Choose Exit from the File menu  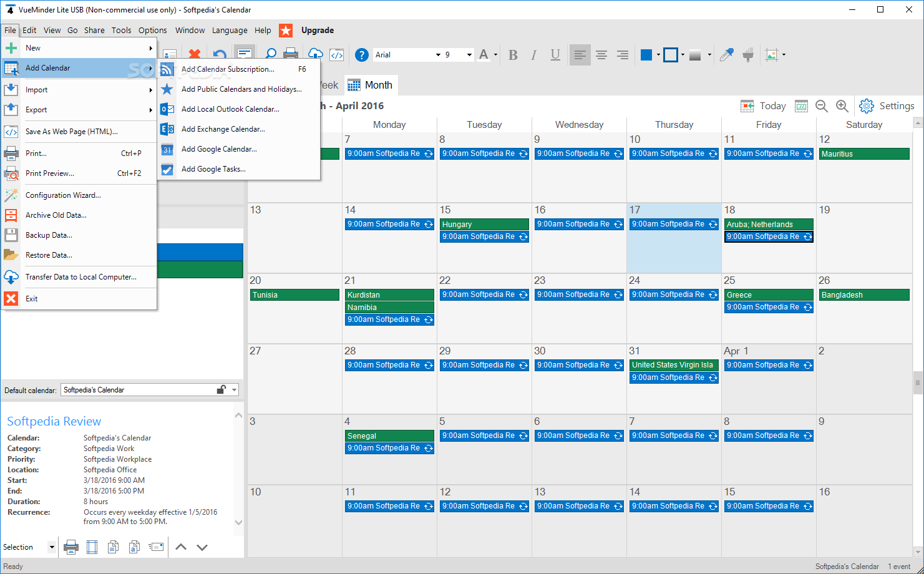click(x=79, y=299)
